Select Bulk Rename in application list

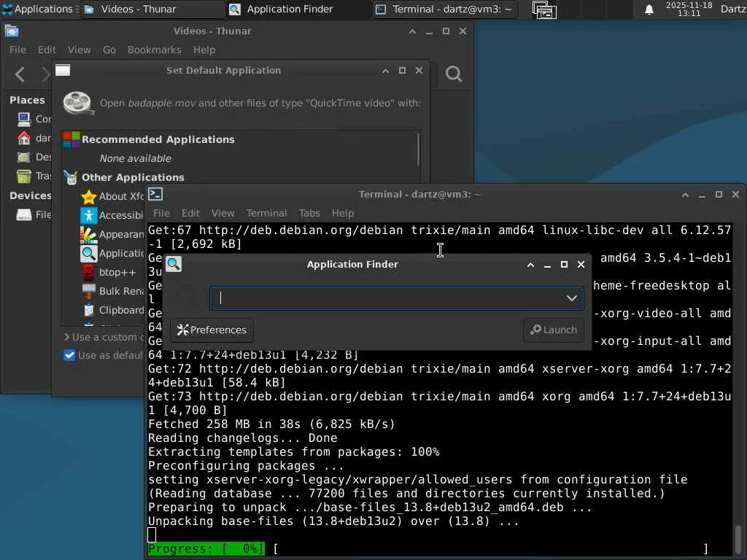112,291
